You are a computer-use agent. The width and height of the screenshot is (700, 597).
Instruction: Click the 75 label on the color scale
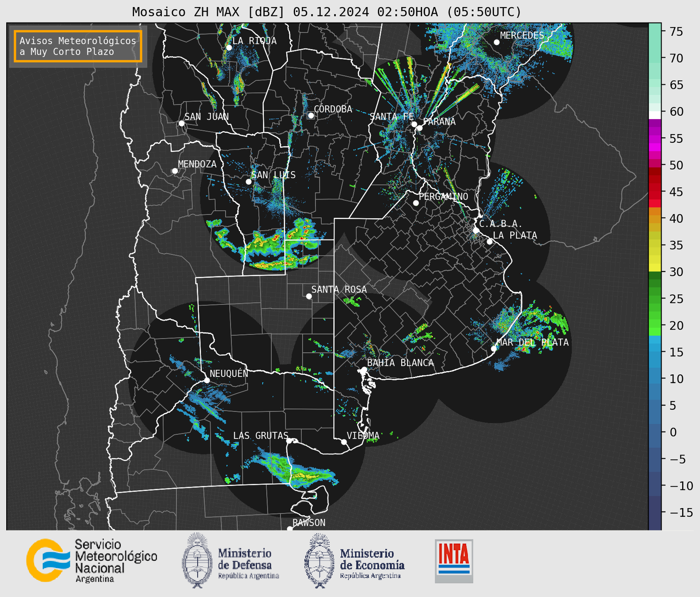[676, 32]
